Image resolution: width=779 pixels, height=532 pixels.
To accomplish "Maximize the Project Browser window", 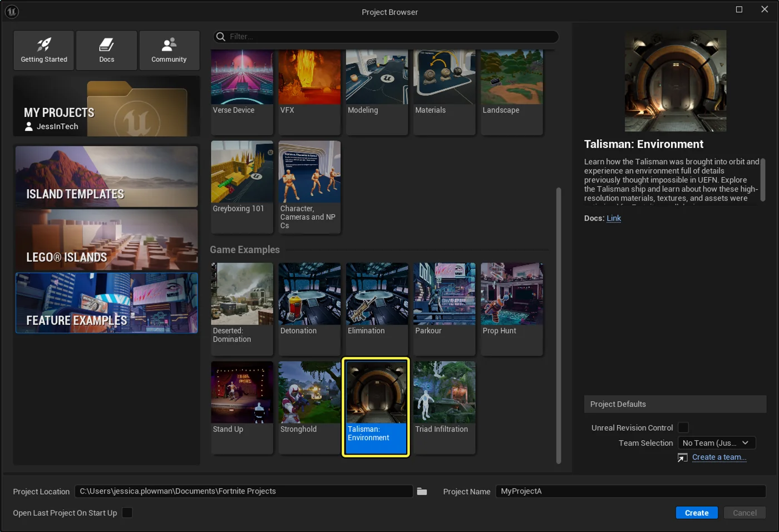I will (x=739, y=9).
